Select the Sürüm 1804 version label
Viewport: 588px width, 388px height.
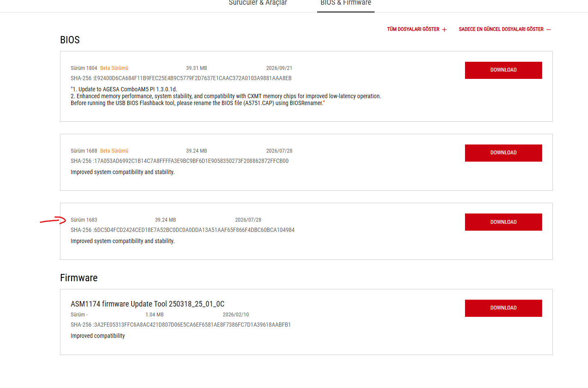pyautogui.click(x=84, y=68)
